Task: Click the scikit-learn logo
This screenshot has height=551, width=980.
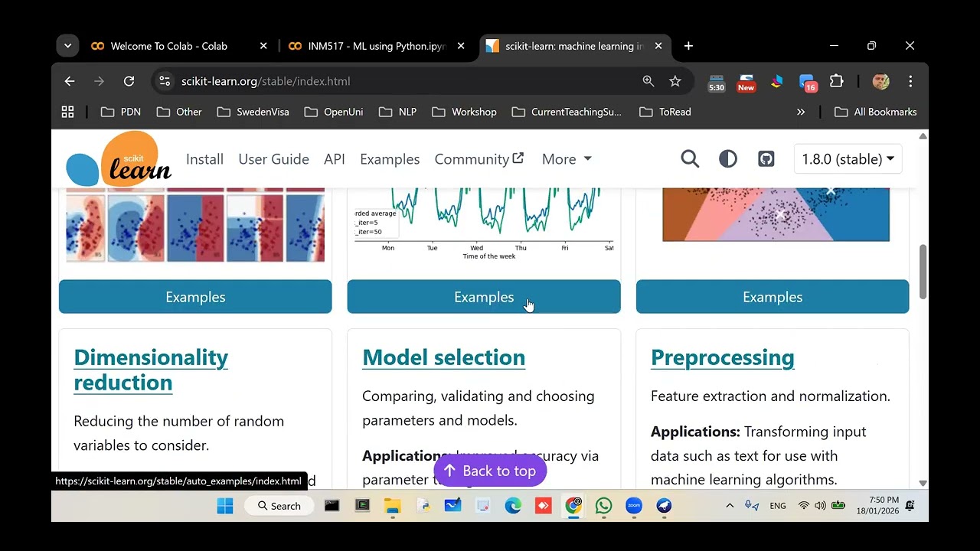Action: (x=119, y=159)
